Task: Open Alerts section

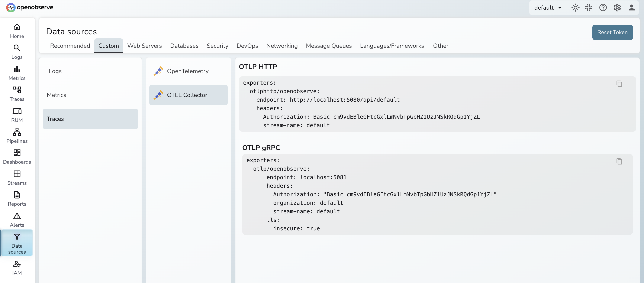Action: [x=17, y=220]
